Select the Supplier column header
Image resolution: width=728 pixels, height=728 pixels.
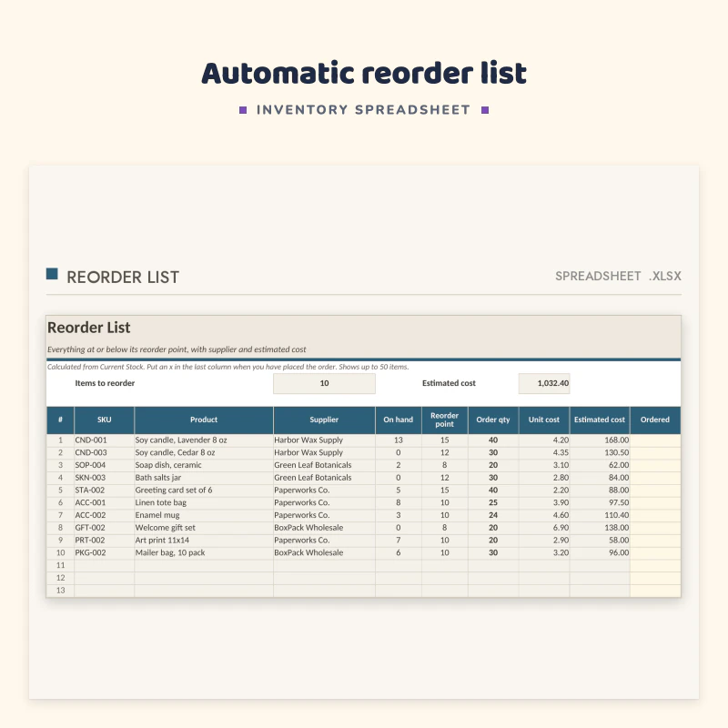tap(324, 420)
